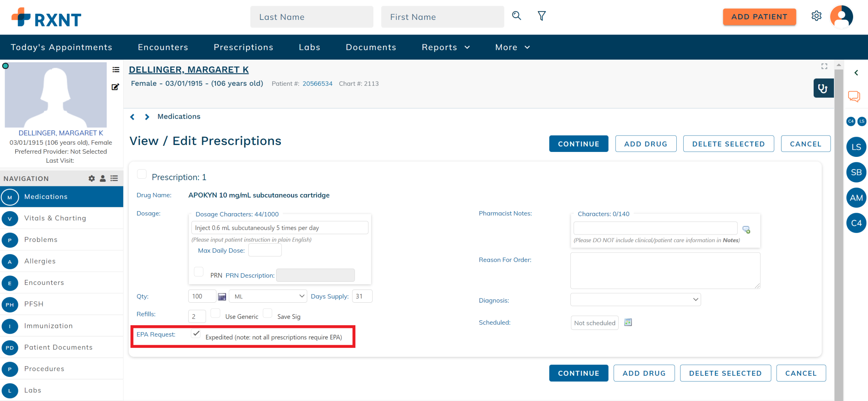Viewport: 868px width, 401px height.
Task: Open the gear icon in the Navigation panel header
Action: pyautogui.click(x=91, y=178)
